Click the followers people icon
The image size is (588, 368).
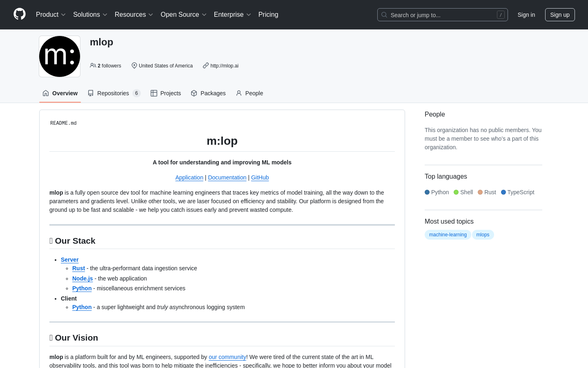pos(93,65)
